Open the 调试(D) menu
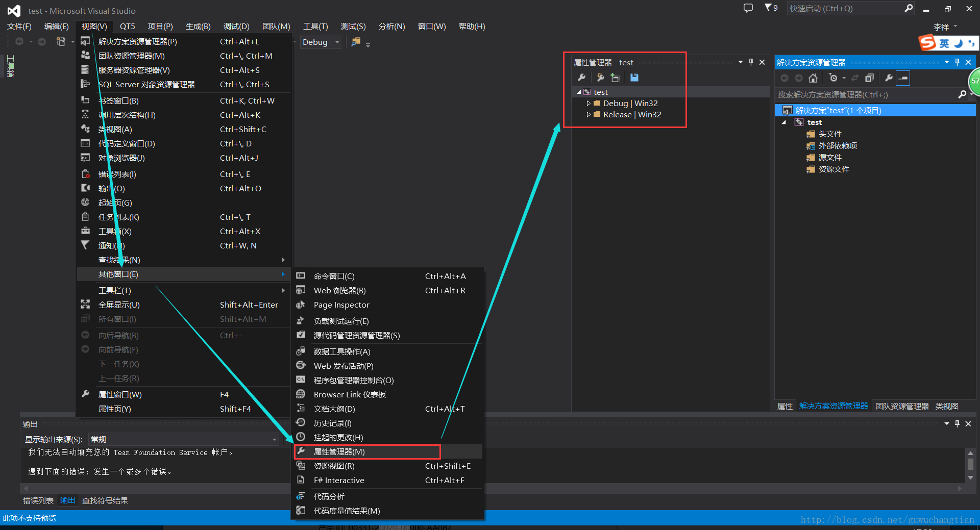The image size is (980, 530). coord(236,26)
